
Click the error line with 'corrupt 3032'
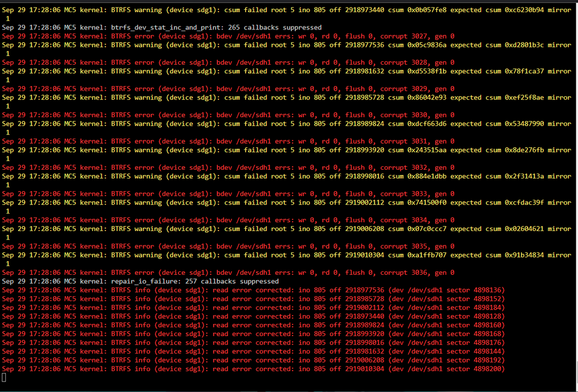coord(228,167)
